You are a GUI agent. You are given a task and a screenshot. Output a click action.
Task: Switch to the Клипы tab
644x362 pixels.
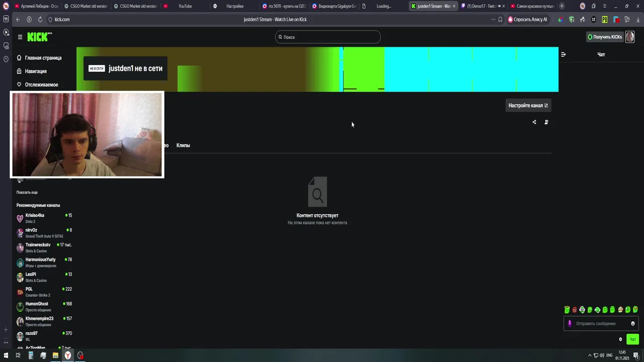pyautogui.click(x=183, y=145)
